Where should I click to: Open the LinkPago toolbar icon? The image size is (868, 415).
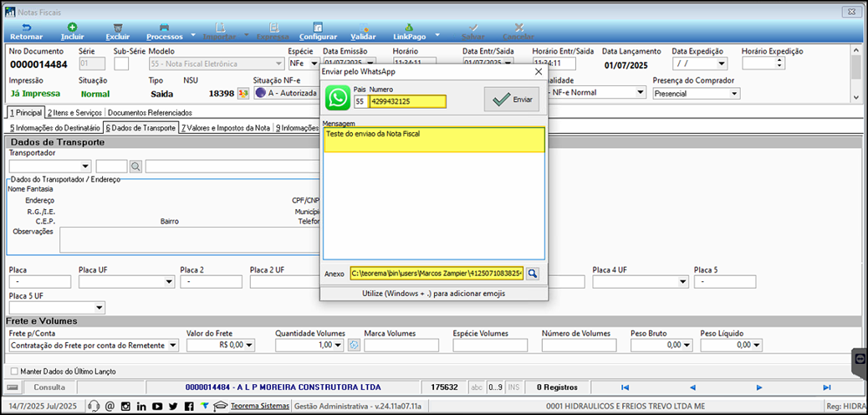[409, 27]
